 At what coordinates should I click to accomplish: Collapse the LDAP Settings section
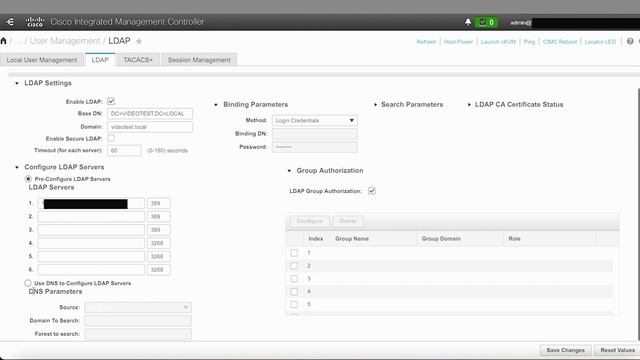tap(17, 83)
